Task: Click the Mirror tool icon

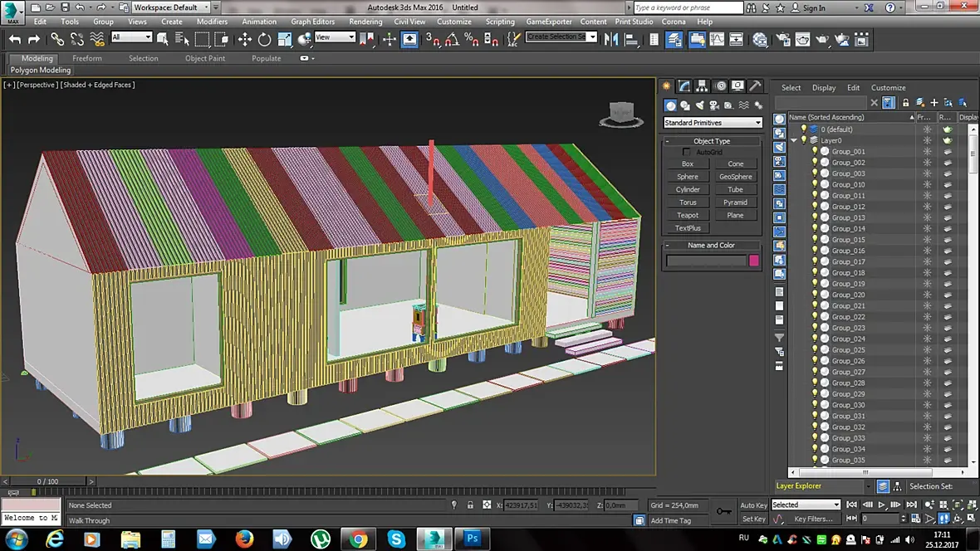Action: click(x=612, y=39)
